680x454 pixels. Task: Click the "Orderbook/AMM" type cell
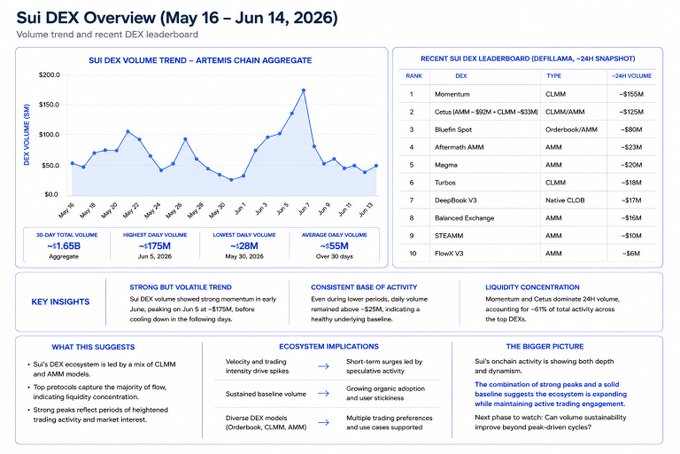tap(571, 130)
